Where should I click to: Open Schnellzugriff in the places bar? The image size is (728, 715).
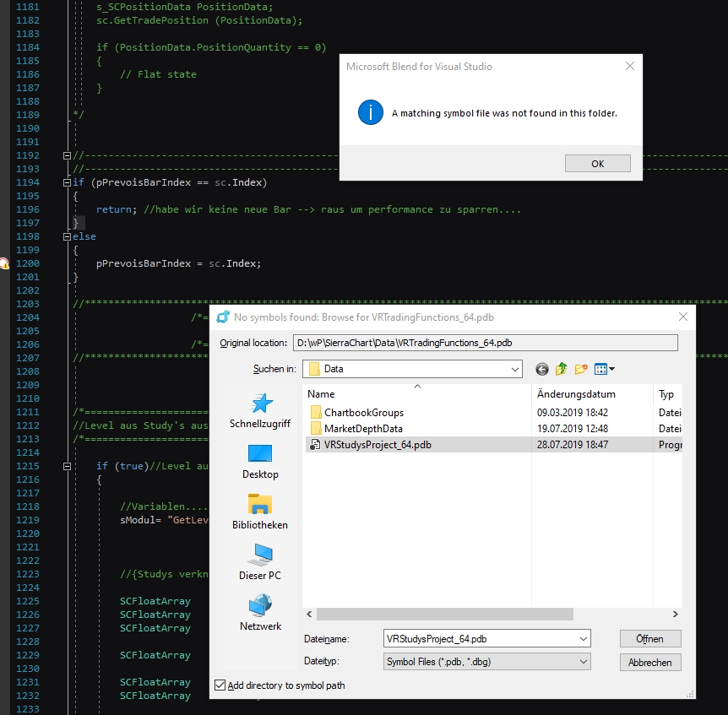260,410
